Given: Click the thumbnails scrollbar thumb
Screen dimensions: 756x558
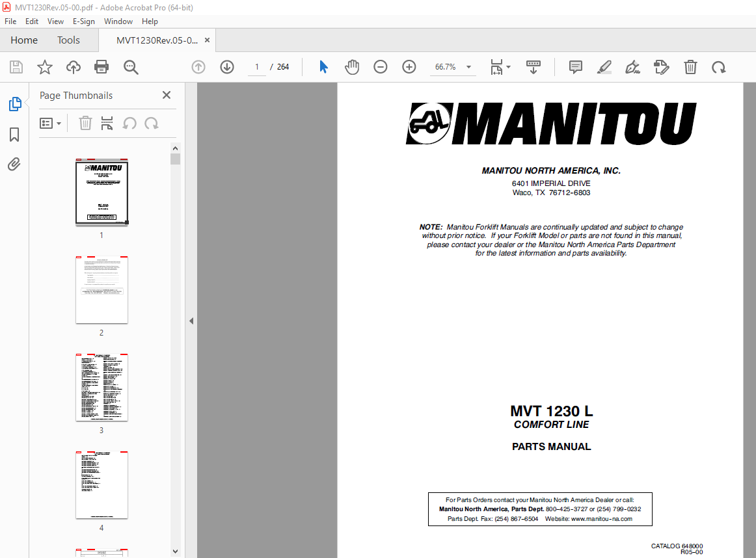Looking at the screenshot, I should (x=176, y=159).
